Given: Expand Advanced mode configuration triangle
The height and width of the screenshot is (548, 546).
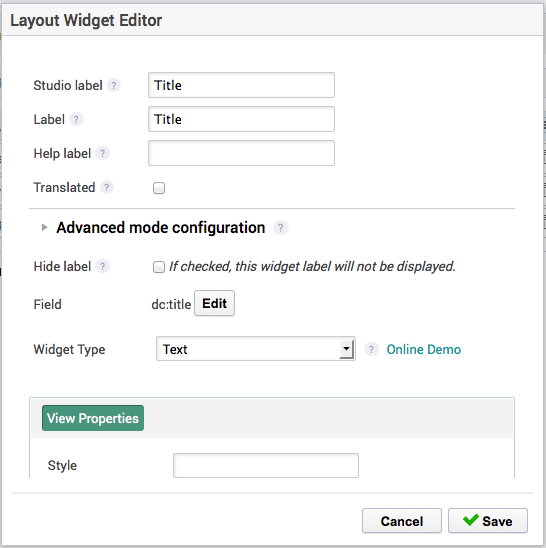Looking at the screenshot, I should [x=44, y=228].
